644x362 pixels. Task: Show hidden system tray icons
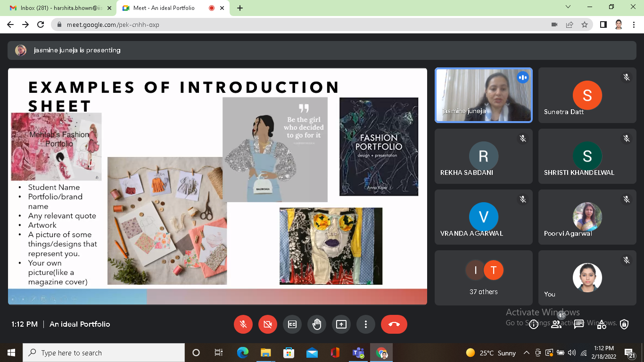527,353
